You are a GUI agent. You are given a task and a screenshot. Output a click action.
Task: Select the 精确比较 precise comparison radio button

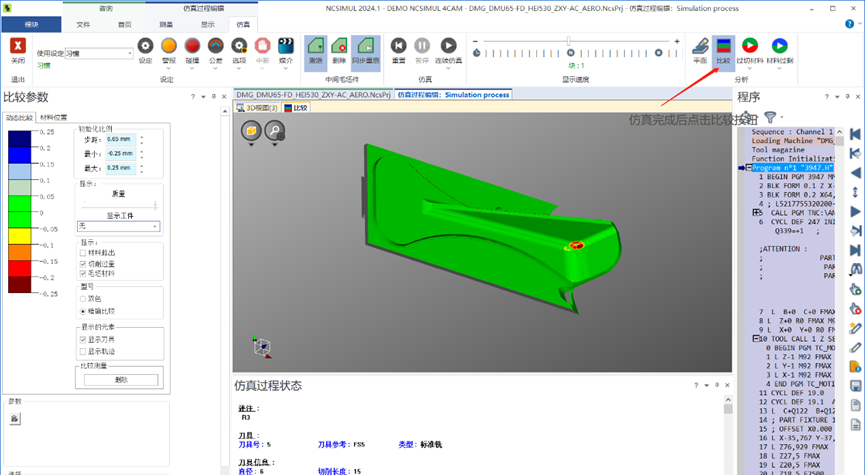(83, 311)
